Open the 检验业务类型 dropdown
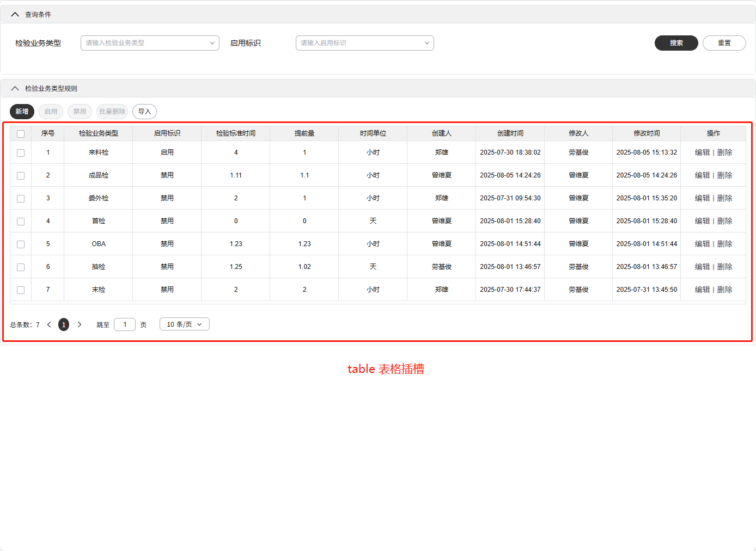Screen dimensions: 756x551 click(x=150, y=43)
